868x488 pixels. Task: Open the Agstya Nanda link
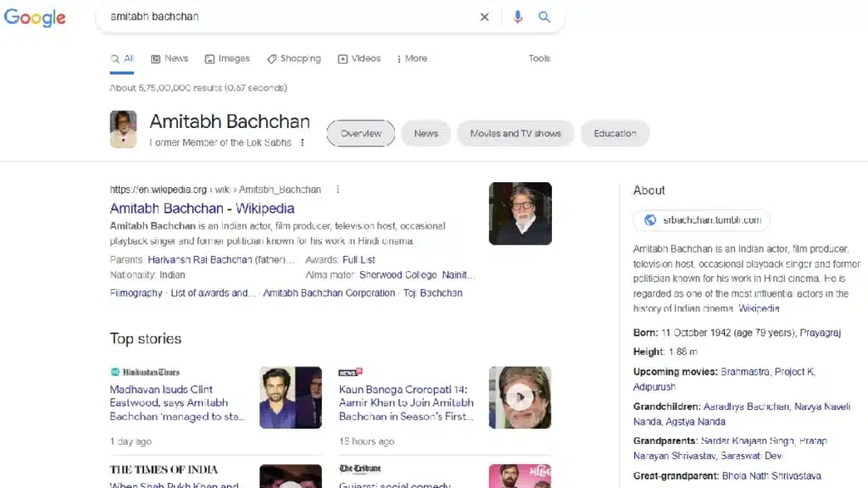tap(695, 422)
